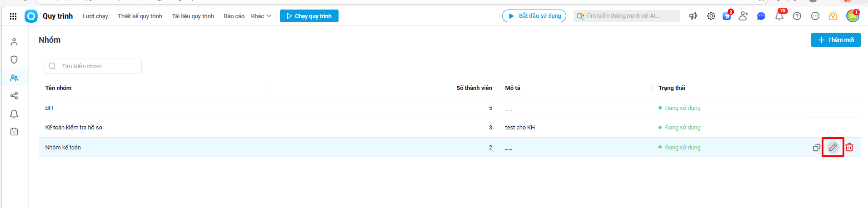The height and width of the screenshot is (208, 868).
Task: Click the calendar icon in left sidebar
Action: [14, 132]
